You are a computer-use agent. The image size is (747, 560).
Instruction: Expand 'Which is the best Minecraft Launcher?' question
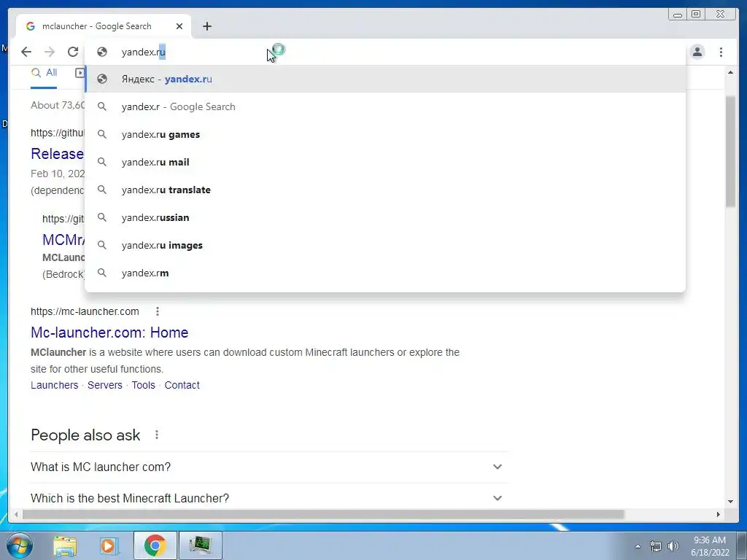pos(268,498)
